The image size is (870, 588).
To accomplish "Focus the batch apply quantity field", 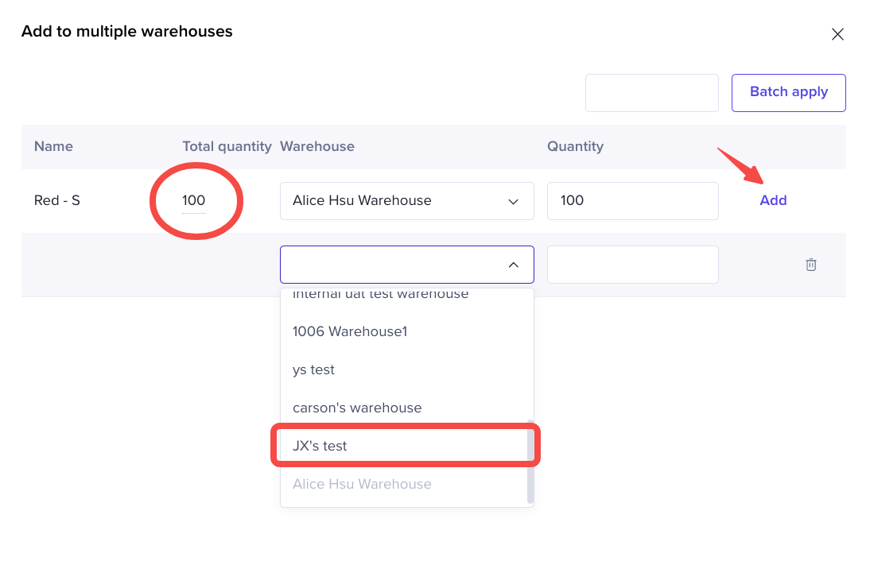I will 651,93.
